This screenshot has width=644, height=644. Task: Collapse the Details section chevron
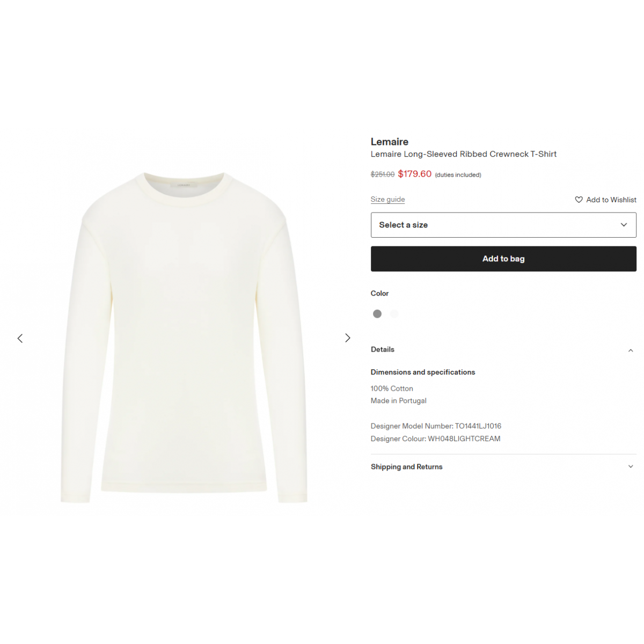[x=631, y=350]
